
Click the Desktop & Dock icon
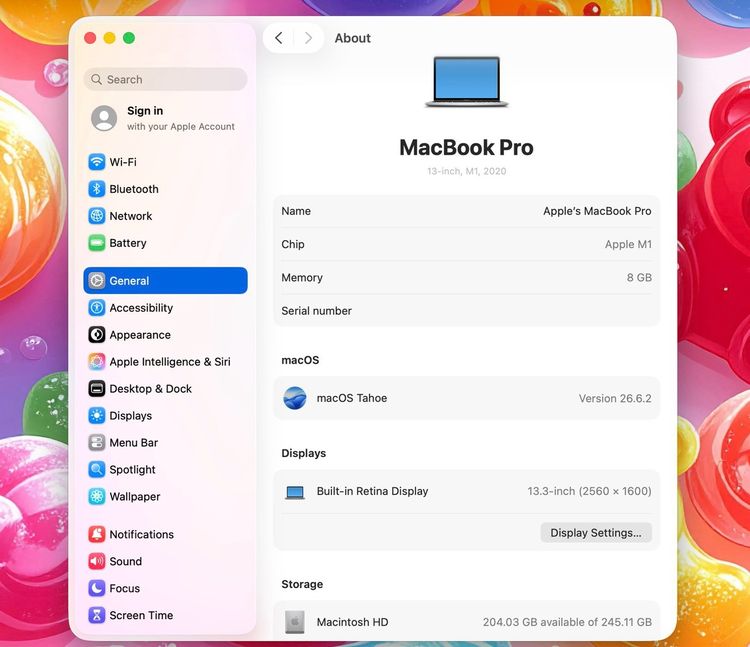(97, 389)
